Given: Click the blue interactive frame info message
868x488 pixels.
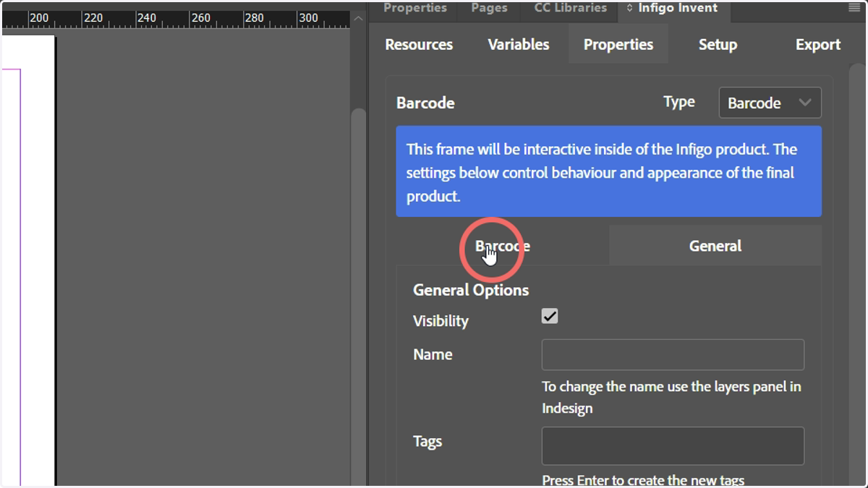Looking at the screenshot, I should tap(608, 171).
